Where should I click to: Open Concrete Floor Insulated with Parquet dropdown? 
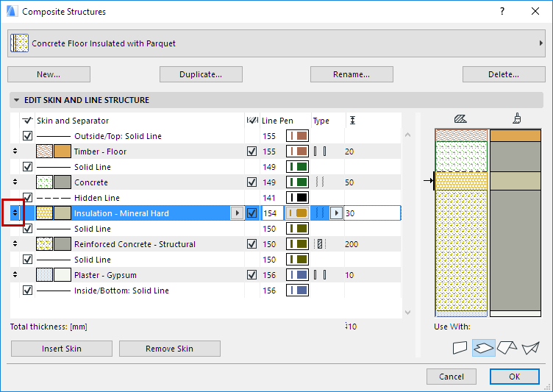point(276,43)
